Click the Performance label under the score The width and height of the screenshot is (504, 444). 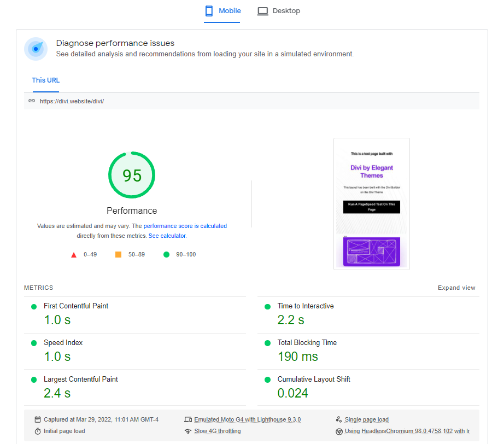pos(132,211)
